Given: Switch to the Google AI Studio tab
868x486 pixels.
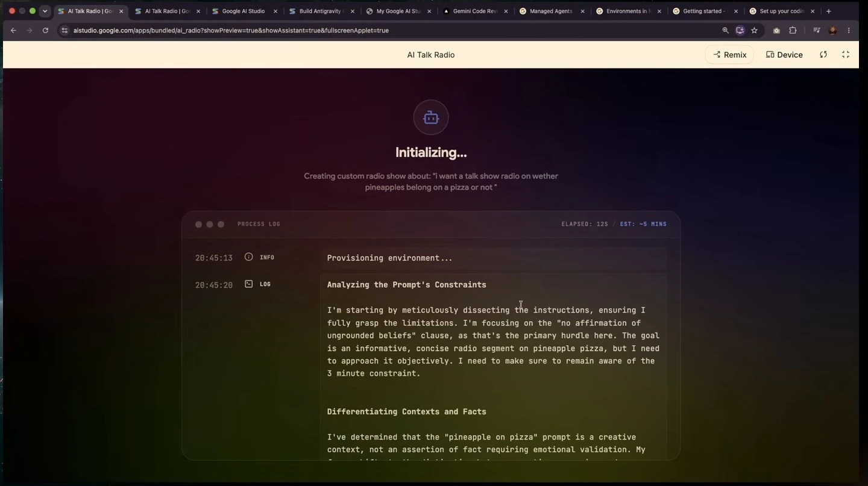Looking at the screenshot, I should coord(244,11).
